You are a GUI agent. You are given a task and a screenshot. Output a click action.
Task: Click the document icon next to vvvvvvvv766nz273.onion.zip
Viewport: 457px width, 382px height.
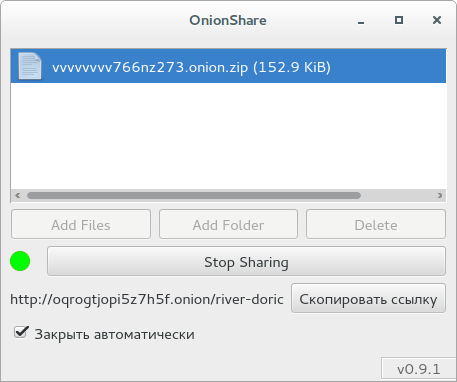30,66
